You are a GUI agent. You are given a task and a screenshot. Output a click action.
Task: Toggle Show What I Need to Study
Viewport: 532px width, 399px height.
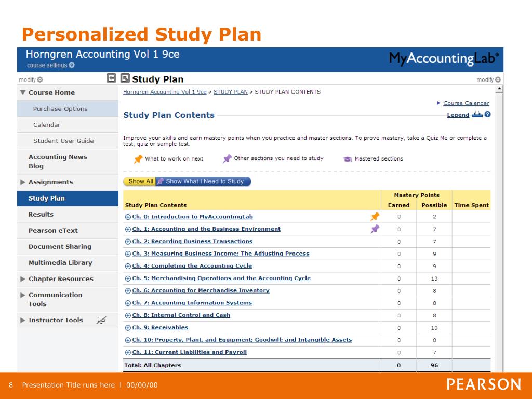coord(203,181)
